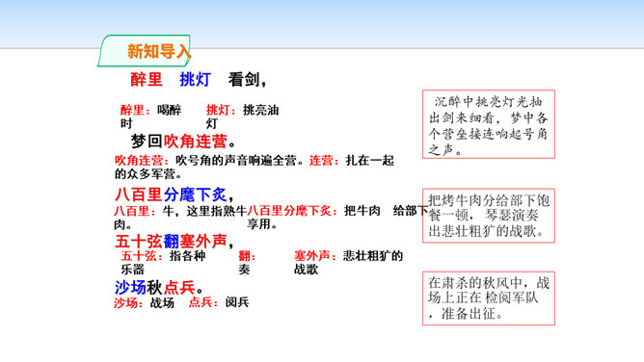Screen dimensions: 644x362
Task: Click the translation box starting with 在肃杀的秋风中
Action: point(489,298)
